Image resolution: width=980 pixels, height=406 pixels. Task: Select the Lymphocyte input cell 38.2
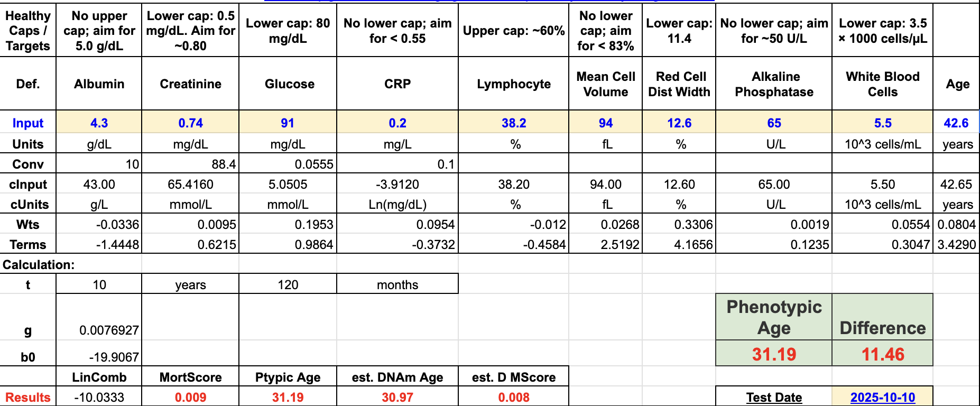click(x=513, y=123)
